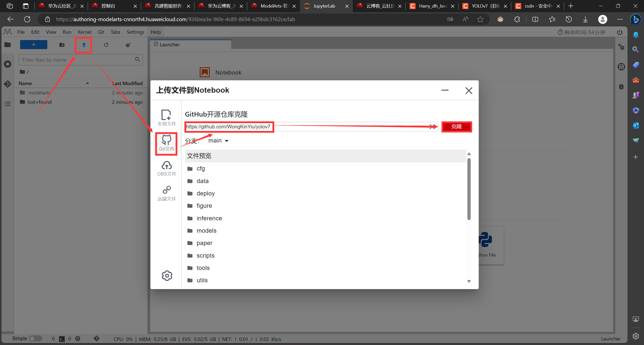Open the Kernel menu
Screen dimensions: 644x345
click(x=84, y=32)
